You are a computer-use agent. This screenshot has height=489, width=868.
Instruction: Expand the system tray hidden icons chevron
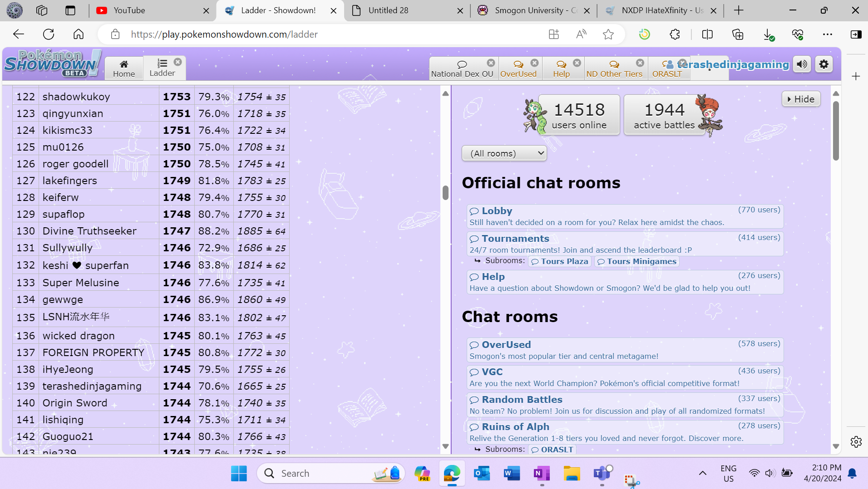click(x=702, y=473)
